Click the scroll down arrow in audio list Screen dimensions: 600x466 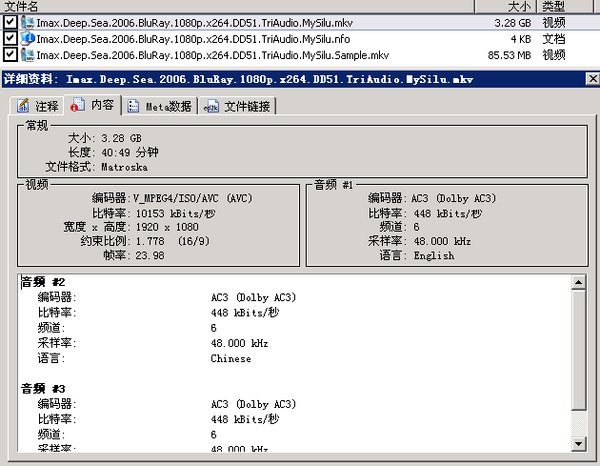point(578,444)
